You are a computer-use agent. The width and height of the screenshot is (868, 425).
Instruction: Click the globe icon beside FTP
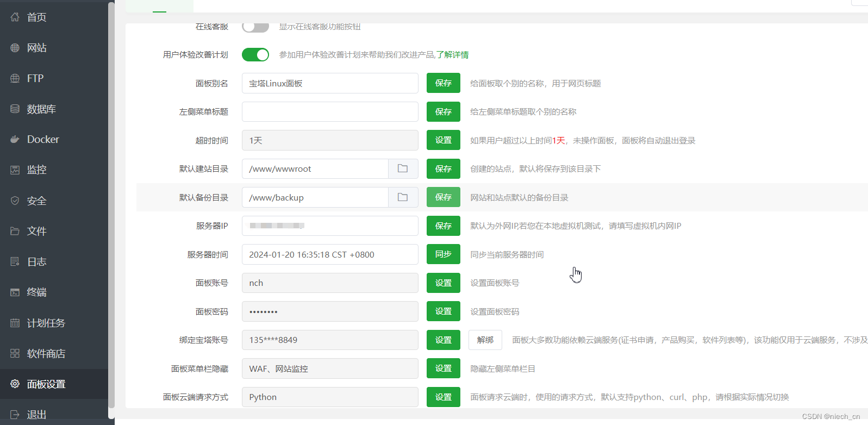pyautogui.click(x=15, y=78)
